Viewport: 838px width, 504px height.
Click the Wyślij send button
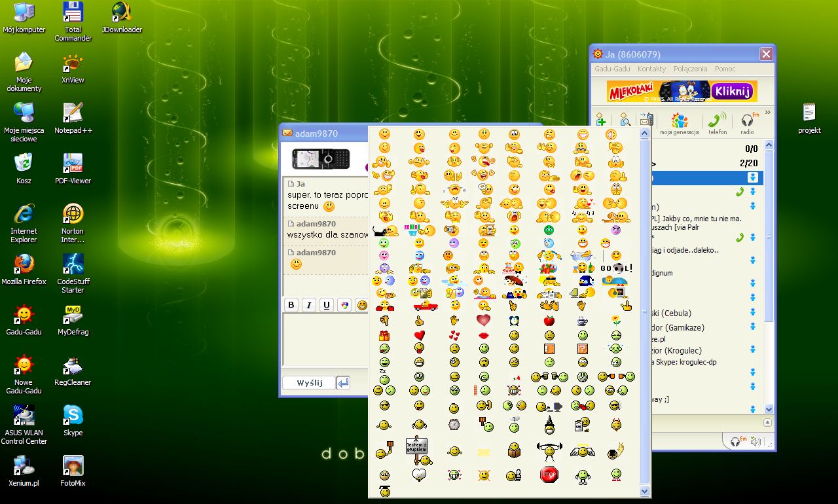point(310,383)
